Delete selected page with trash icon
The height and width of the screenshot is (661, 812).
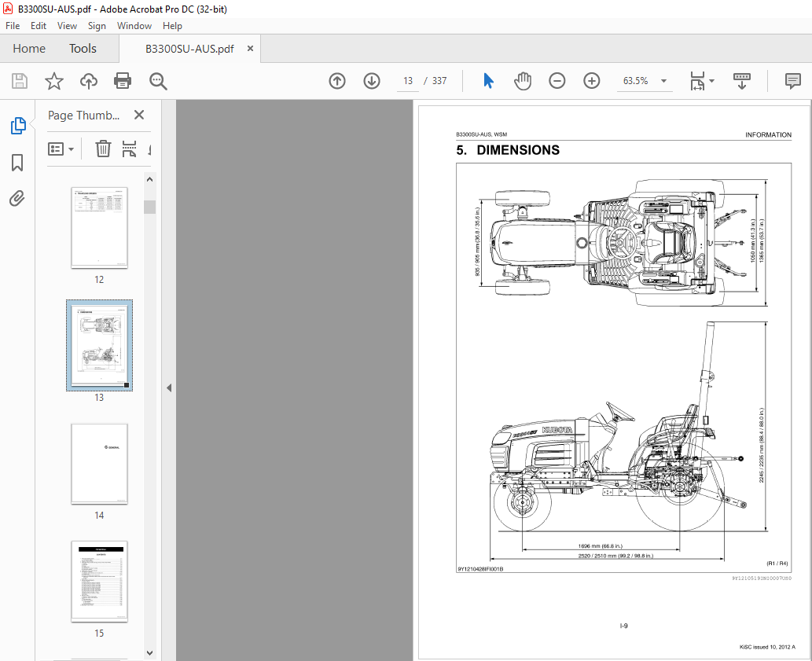[x=103, y=149]
